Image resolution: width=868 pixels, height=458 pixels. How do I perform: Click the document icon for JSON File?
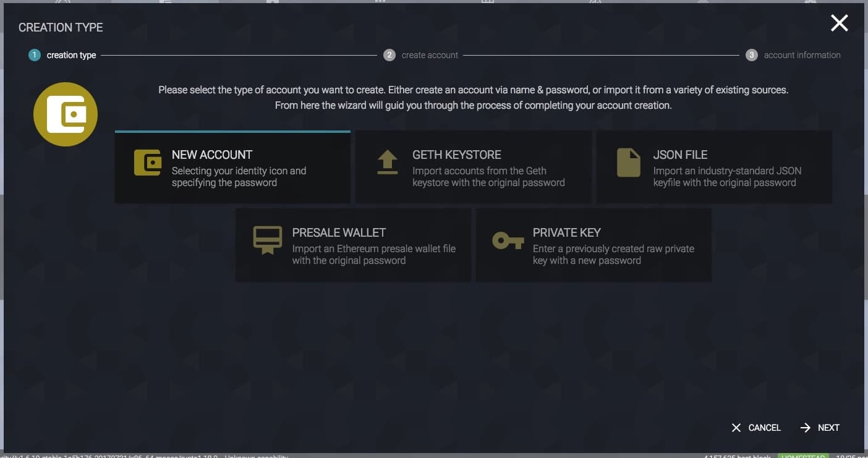628,163
